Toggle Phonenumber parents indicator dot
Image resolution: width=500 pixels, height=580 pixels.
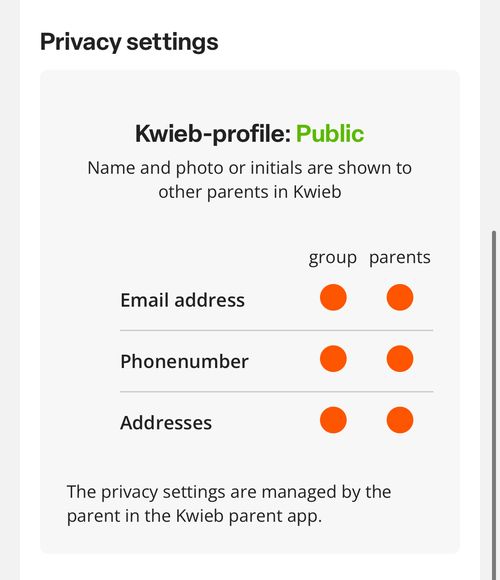(x=400, y=359)
